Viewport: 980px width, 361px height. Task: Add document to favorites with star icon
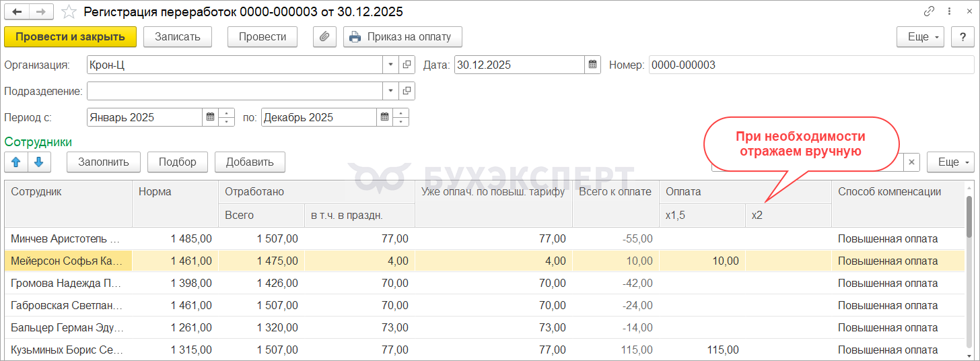[69, 12]
